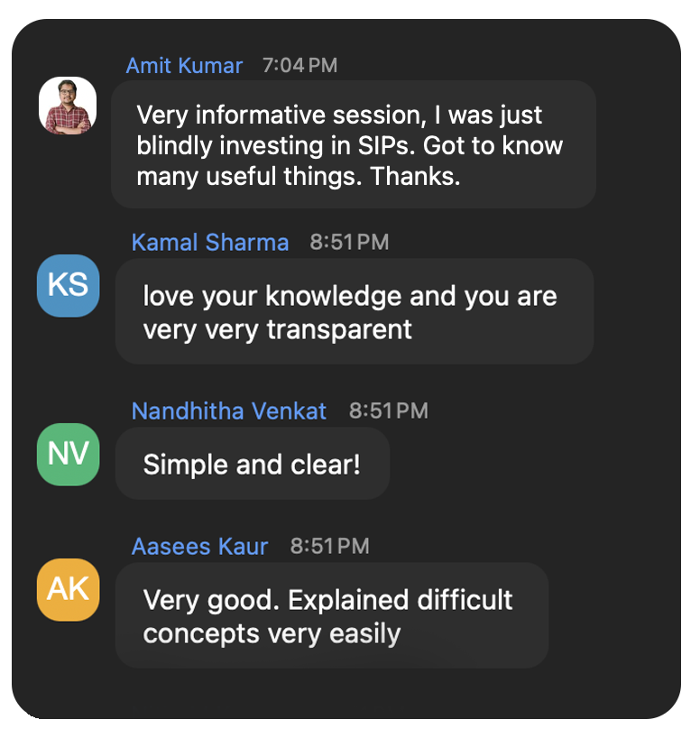
Task: Click the word 'easily' in Aasees's message
Action: [x=364, y=634]
